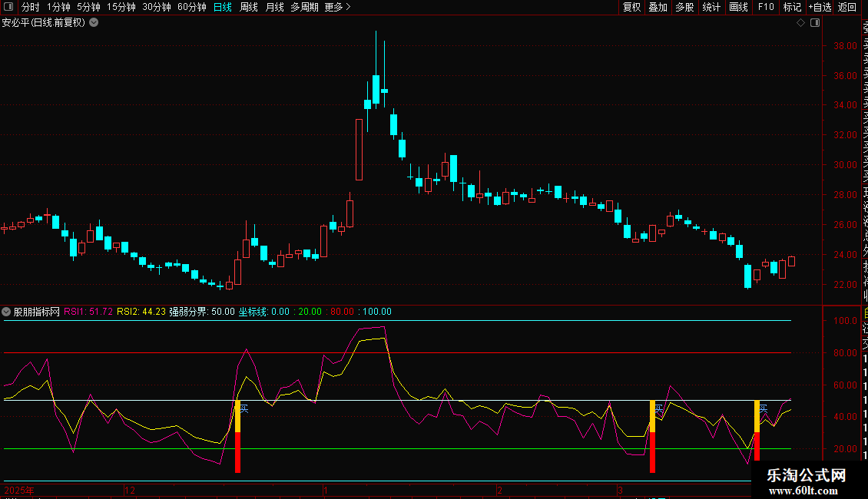Click the 股朋指标网 indicator name
The image size is (868, 499).
coord(37,312)
